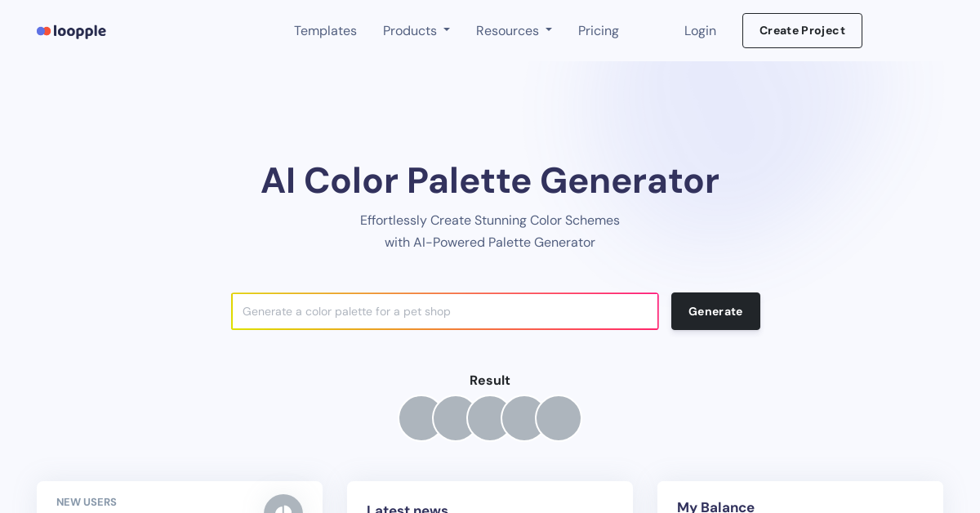This screenshot has width=980, height=513.
Task: Click the pie chart icon on New Users card
Action: click(x=283, y=511)
